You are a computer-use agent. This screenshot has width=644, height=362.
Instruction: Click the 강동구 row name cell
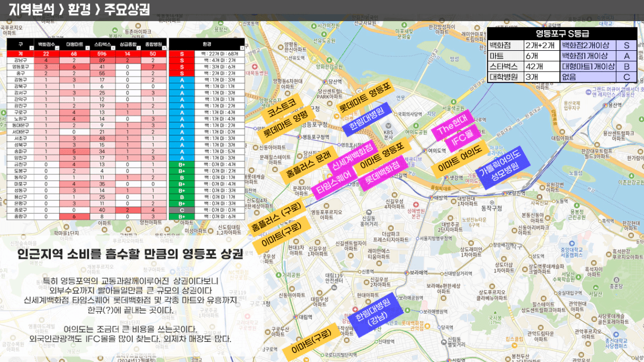(20, 79)
